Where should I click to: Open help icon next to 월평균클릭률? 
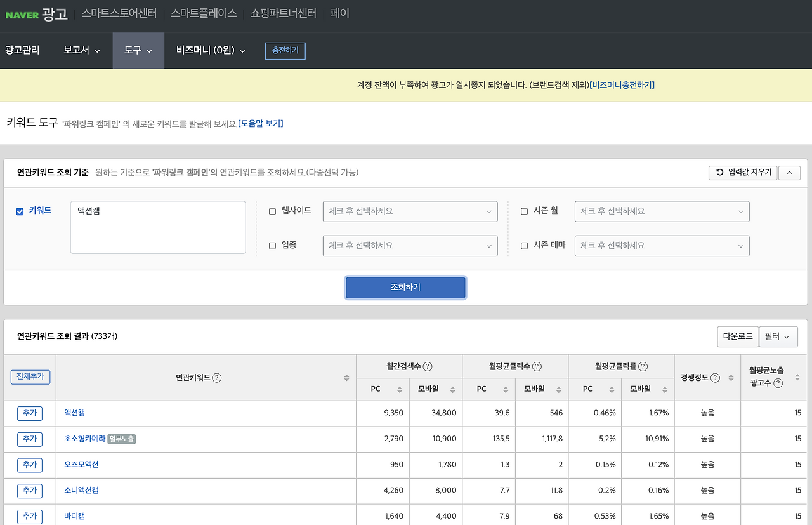643,366
